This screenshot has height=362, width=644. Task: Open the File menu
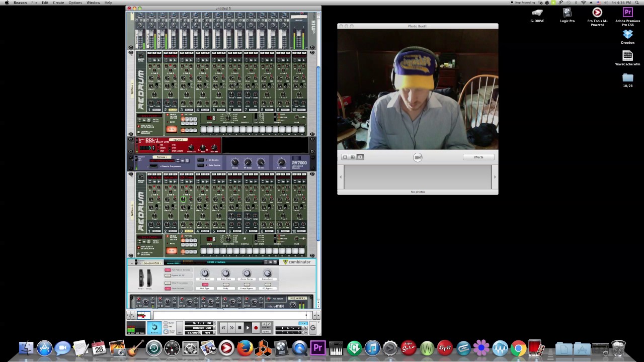(34, 3)
